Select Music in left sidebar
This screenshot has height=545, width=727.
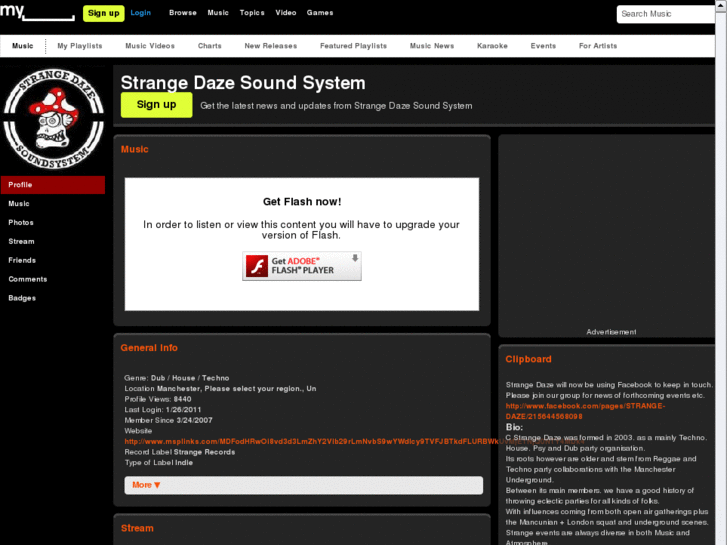(19, 204)
